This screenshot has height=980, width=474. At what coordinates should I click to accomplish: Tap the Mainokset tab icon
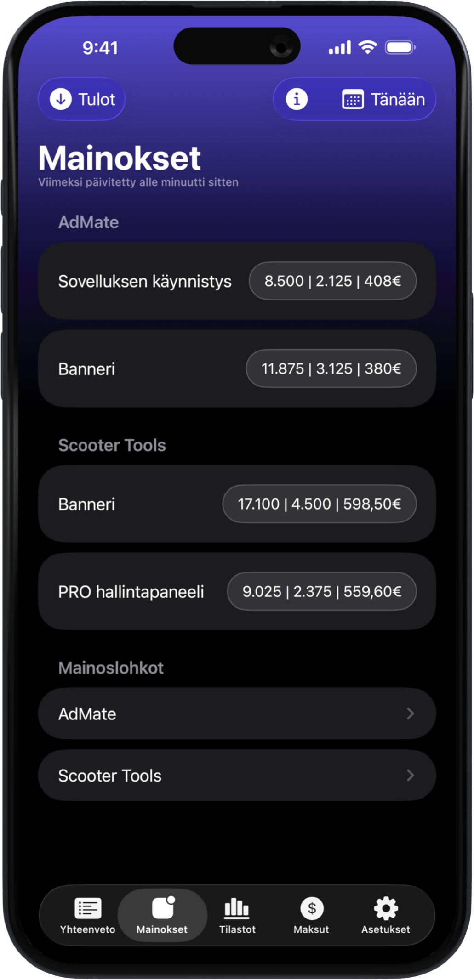[163, 907]
